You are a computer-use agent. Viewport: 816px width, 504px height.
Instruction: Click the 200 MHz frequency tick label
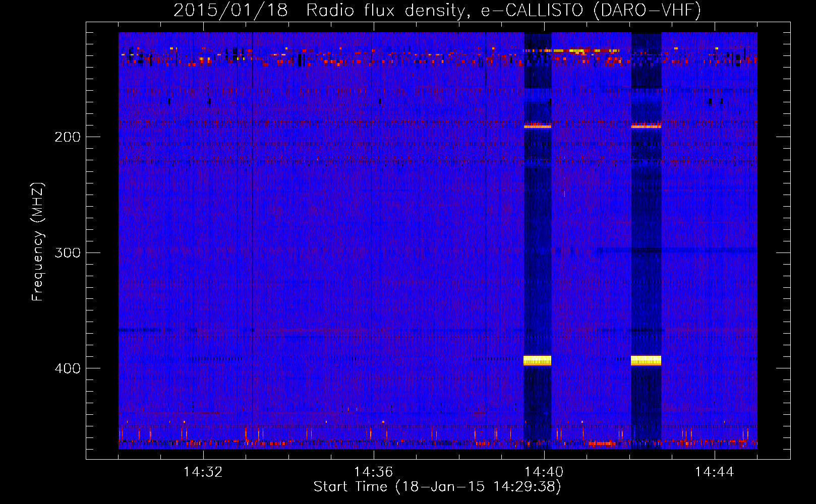point(68,137)
